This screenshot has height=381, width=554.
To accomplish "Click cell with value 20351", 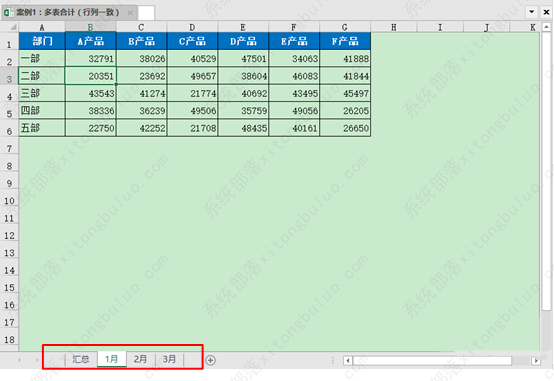I will [x=91, y=76].
